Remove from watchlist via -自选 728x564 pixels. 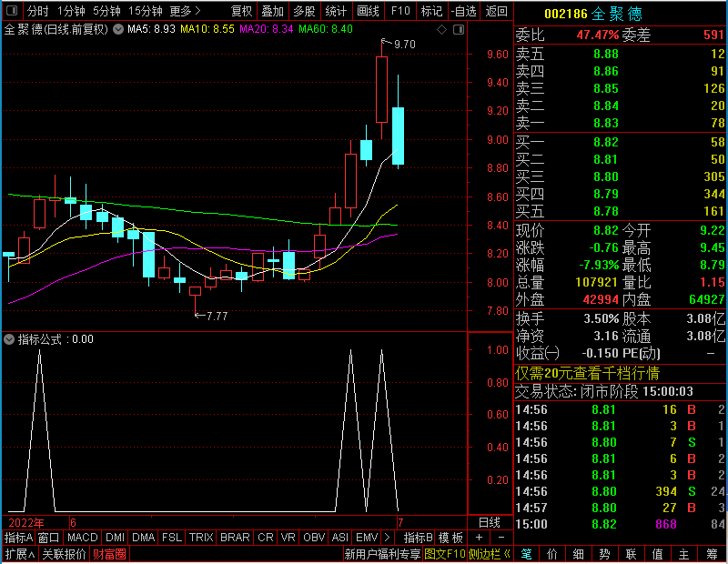click(x=464, y=11)
